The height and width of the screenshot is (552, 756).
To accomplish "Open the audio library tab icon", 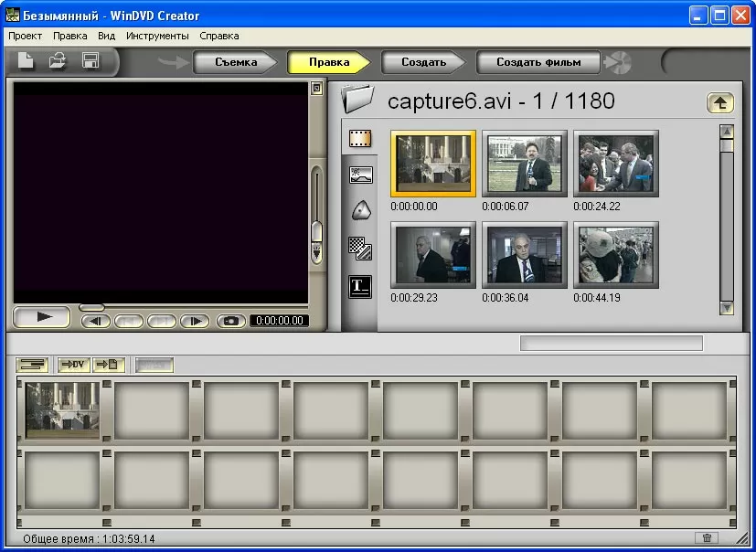I will click(360, 210).
